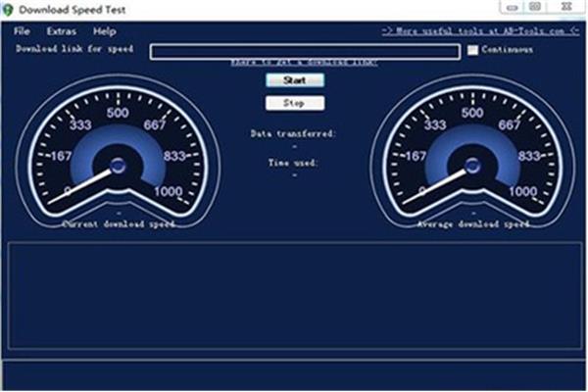This screenshot has width=588, height=392.
Task: Open the Extras menu
Action: click(62, 31)
